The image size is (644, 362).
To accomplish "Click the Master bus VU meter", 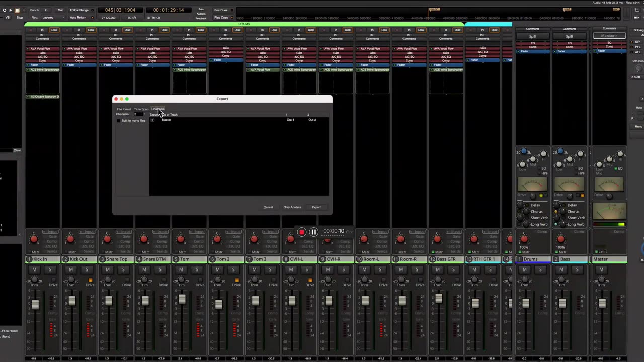I will (609, 185).
